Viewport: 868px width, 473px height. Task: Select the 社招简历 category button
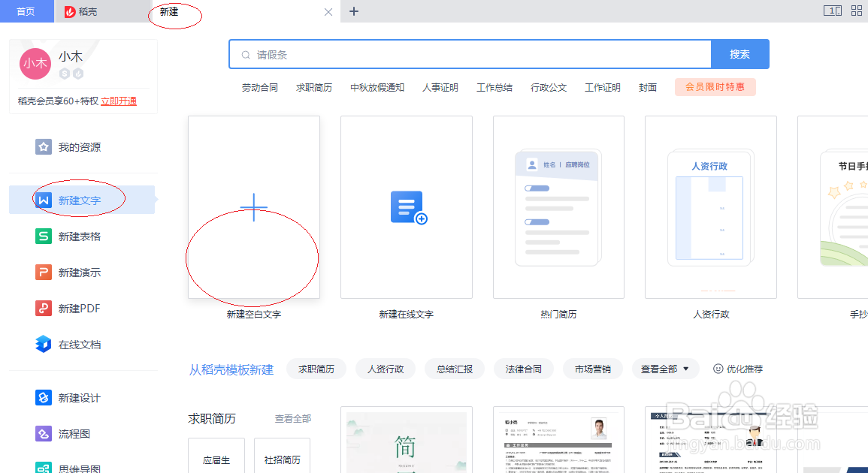point(283,456)
